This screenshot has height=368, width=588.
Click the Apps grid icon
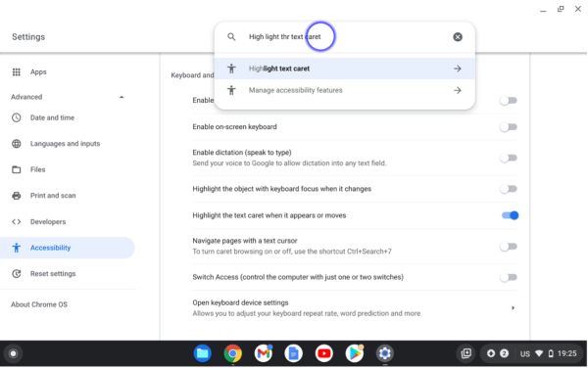(x=16, y=71)
